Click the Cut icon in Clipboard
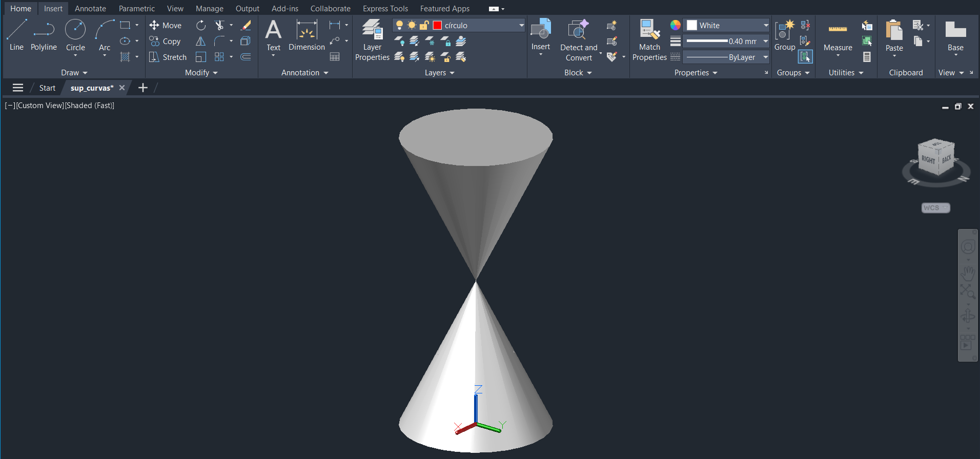Image resolution: width=980 pixels, height=459 pixels. pos(917,25)
